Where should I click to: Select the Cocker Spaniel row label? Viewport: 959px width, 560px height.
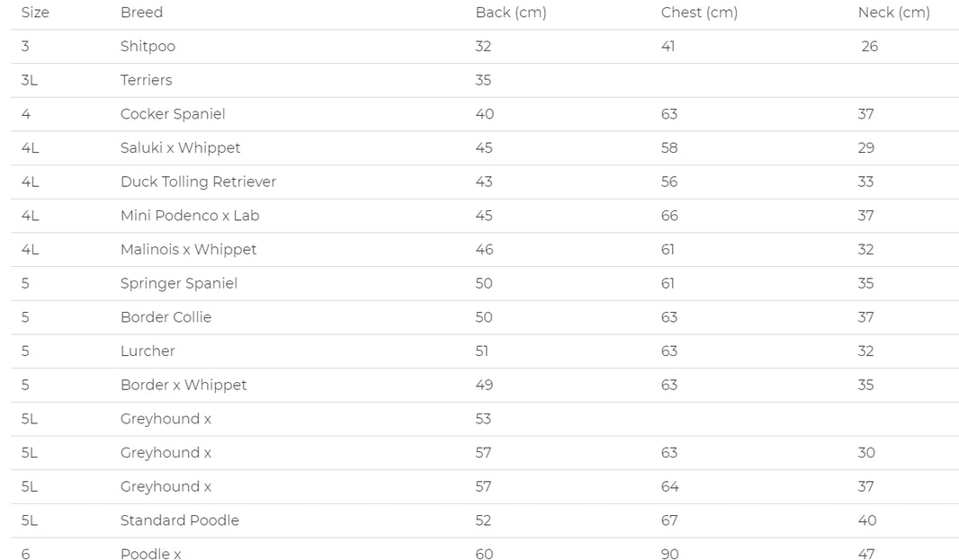click(x=173, y=114)
